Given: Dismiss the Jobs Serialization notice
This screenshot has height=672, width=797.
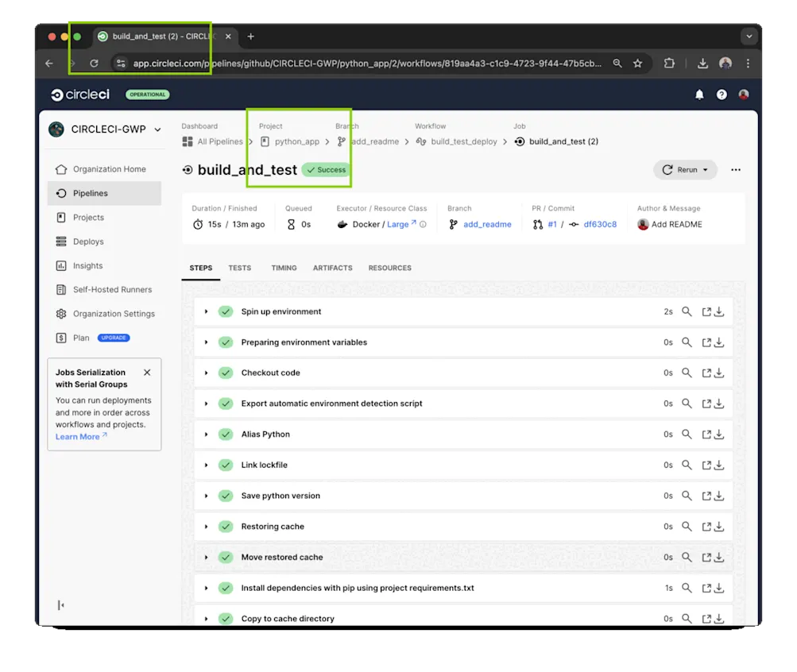Looking at the screenshot, I should pos(147,373).
